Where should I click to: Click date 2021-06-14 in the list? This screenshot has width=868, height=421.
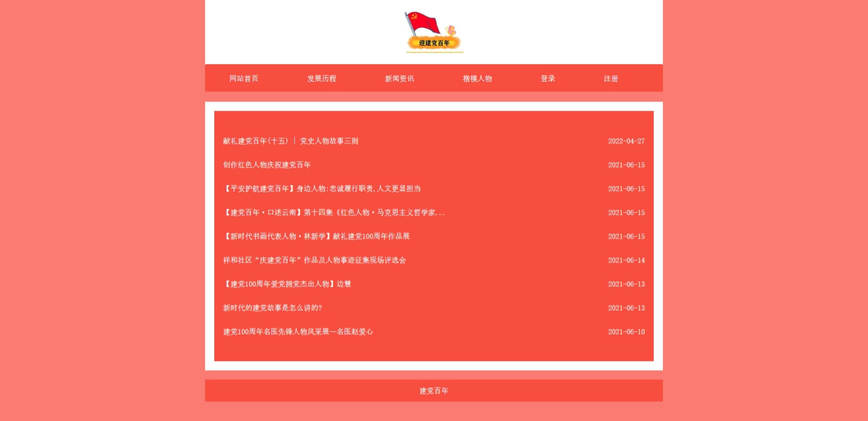click(x=626, y=260)
